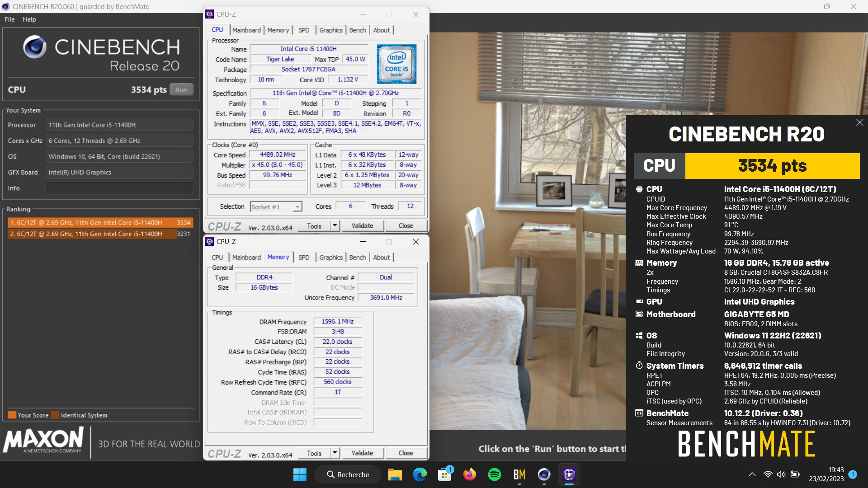Image resolution: width=868 pixels, height=488 pixels.
Task: Select Memory tab in top CPU-Z
Action: (278, 30)
